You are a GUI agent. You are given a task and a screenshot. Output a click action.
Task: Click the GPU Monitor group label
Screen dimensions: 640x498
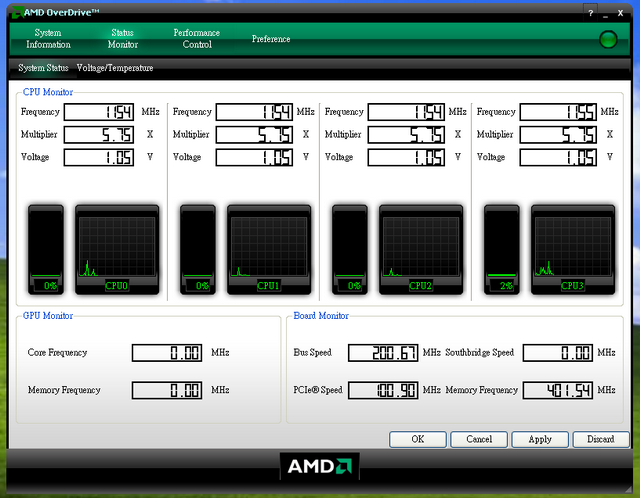[48, 316]
